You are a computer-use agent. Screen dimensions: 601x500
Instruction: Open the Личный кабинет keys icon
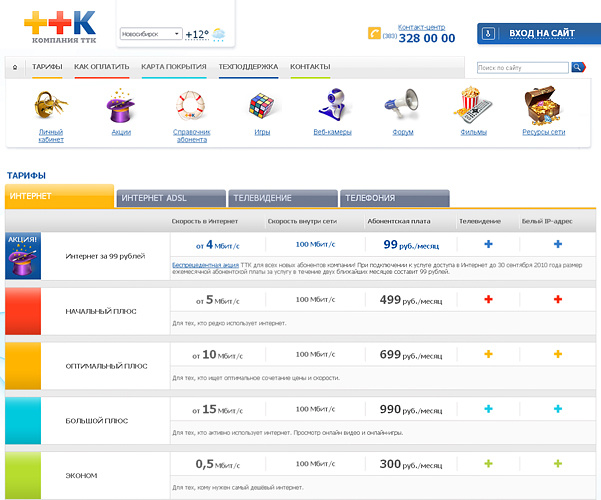point(51,104)
